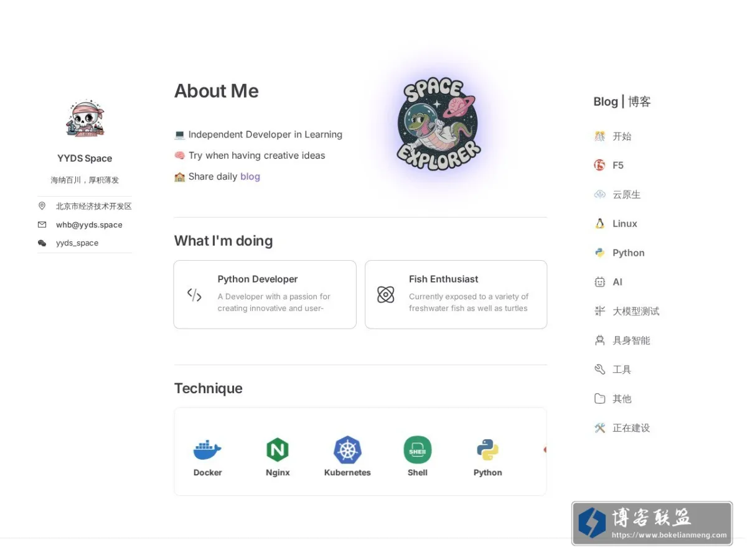This screenshot has width=747, height=560.
Task: Click the Technique section heading
Action: (x=209, y=388)
